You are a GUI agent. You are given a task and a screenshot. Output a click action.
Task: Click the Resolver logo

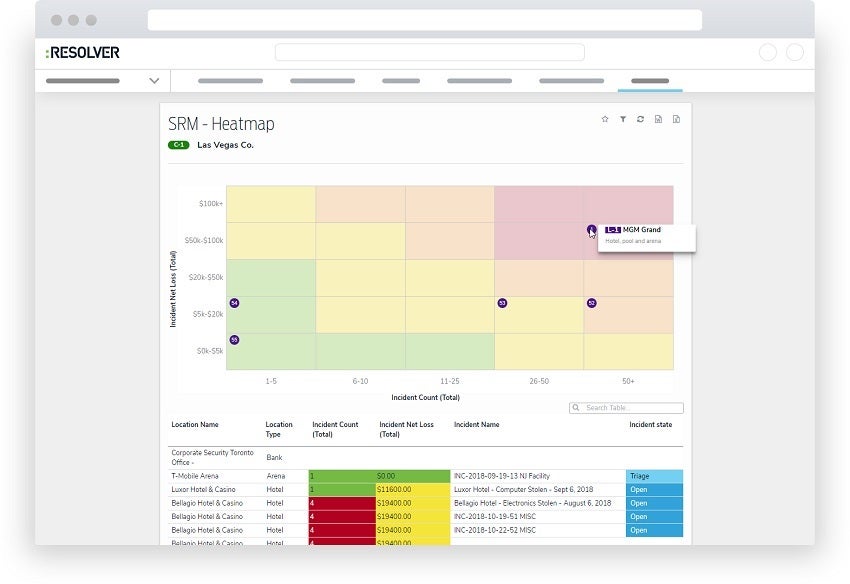[x=82, y=52]
